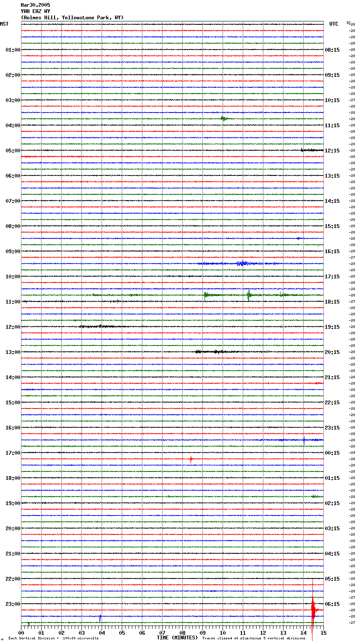Select the MST hour label '10:00'
357x644 pixels.
tap(13, 277)
